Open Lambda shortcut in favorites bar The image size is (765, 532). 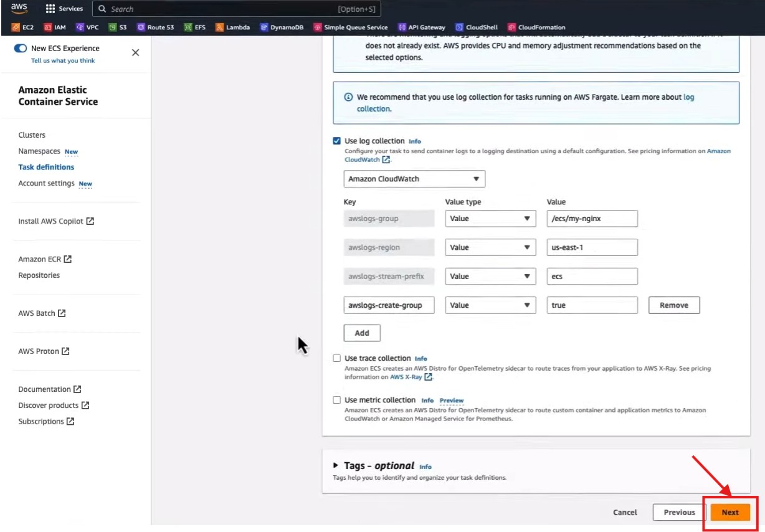pyautogui.click(x=234, y=27)
